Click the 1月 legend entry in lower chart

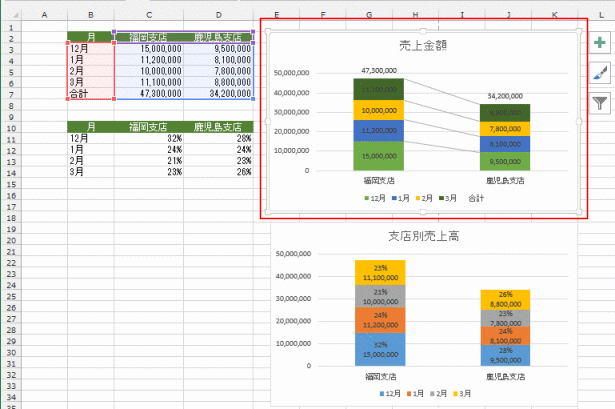pos(415,393)
